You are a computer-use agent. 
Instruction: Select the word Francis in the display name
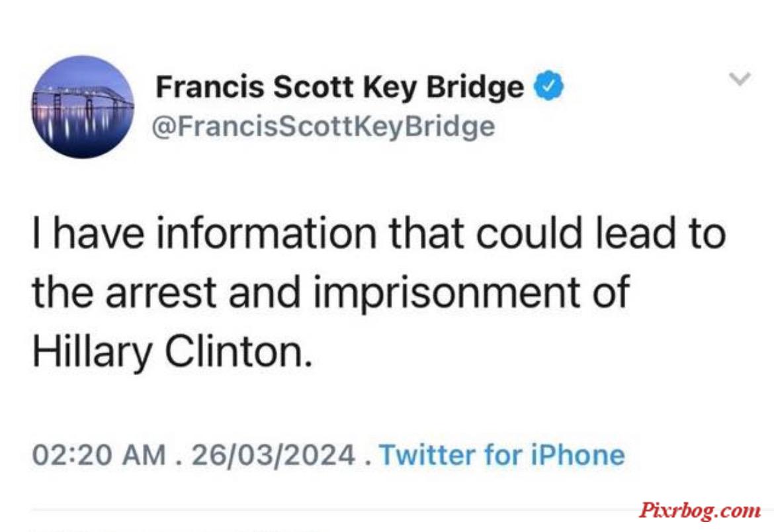coord(210,87)
